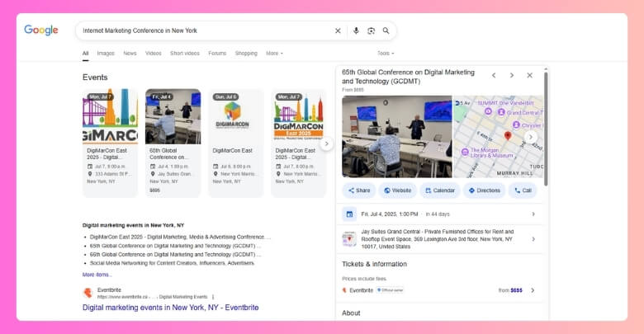
Task: Switch to the Images tab
Action: pos(106,54)
